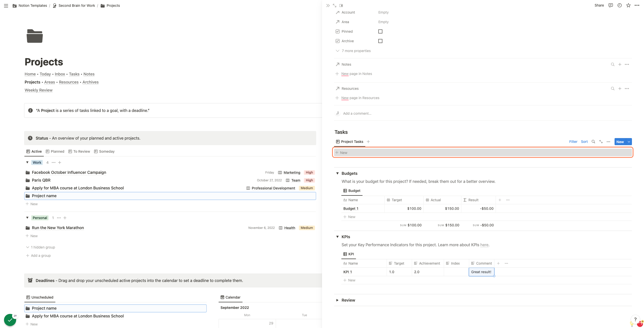Switch to the To Review view tab
The width and height of the screenshot is (644, 328).
[x=79, y=151]
